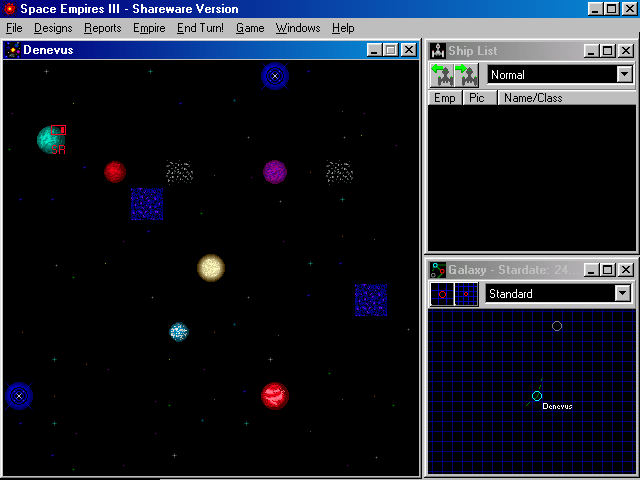This screenshot has width=640, height=480.
Task: Select the yellow sun at center
Action: (x=211, y=268)
